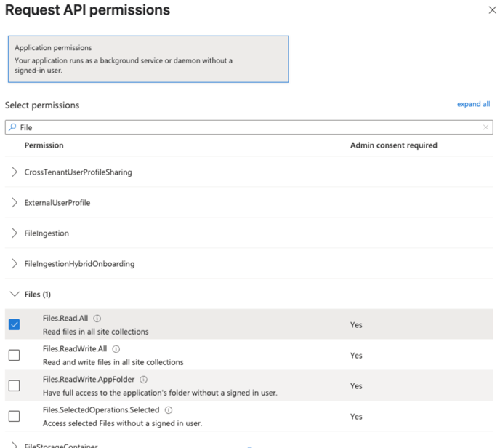This screenshot has height=448, width=500.
Task: Expand the FileIngestionHybridOnboarding group
Action: 15,264
